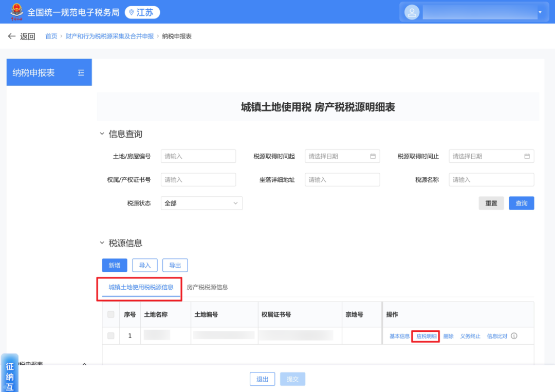Switch to 房产税税源信息 tab
555x392 pixels.
[x=207, y=287]
